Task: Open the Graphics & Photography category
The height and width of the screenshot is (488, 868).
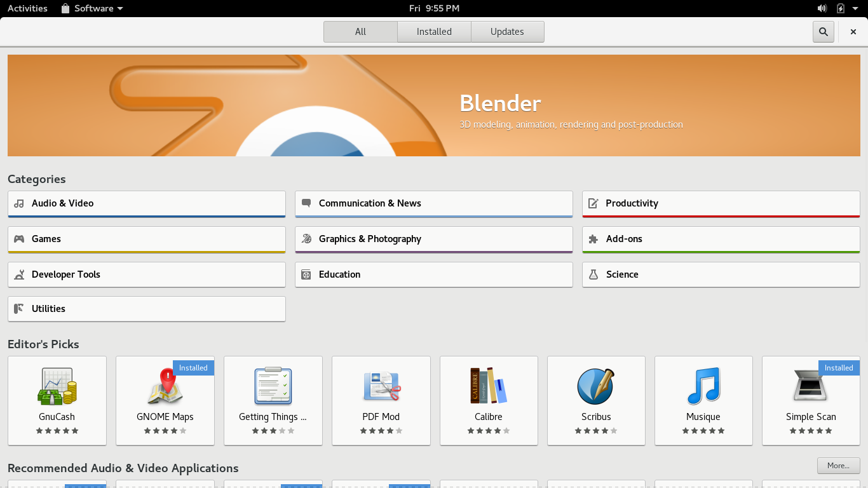Action: 434,240
